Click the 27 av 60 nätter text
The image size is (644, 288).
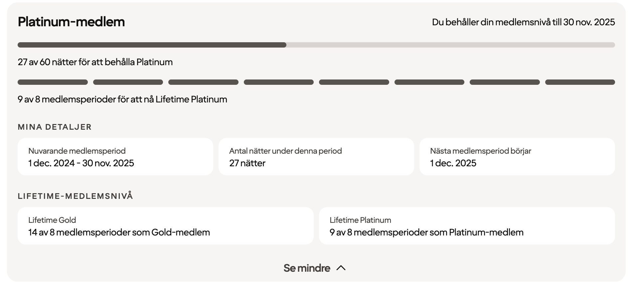tap(95, 62)
